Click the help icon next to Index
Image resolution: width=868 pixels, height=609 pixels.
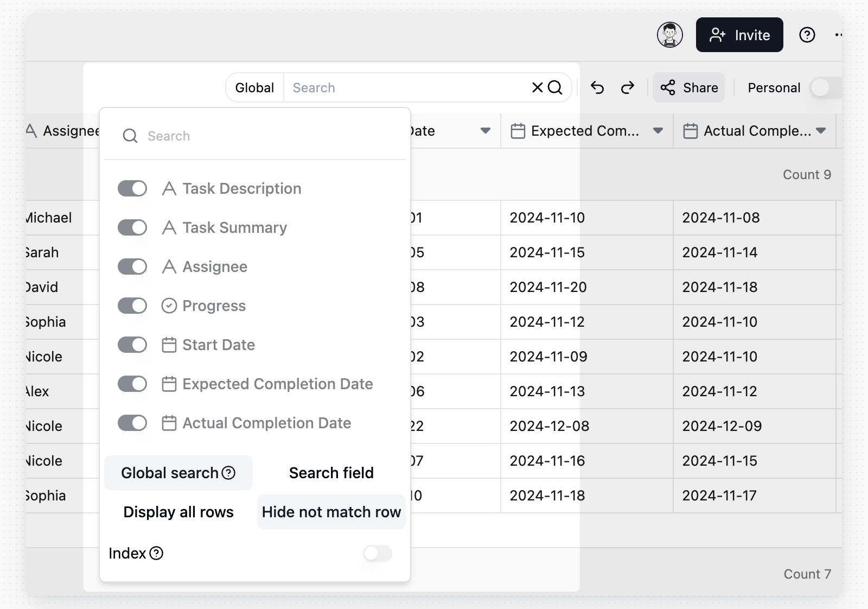[x=156, y=553]
